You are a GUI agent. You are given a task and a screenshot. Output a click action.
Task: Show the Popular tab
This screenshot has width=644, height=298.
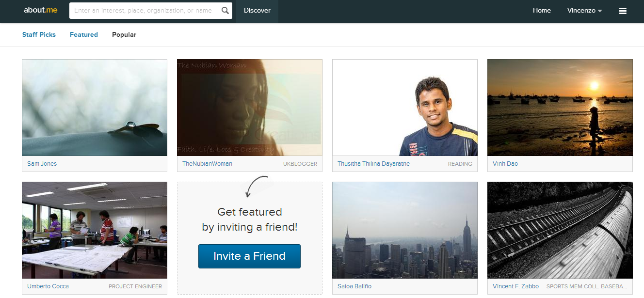[124, 35]
